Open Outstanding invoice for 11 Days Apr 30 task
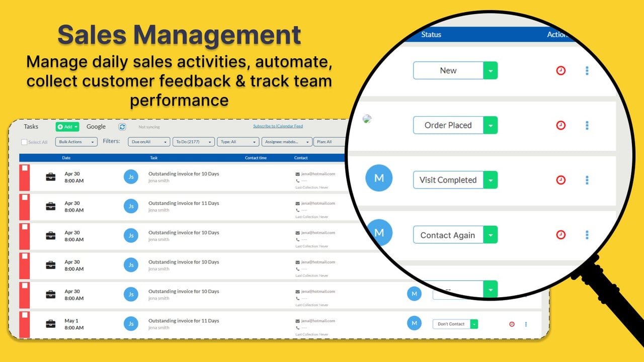 184,203
